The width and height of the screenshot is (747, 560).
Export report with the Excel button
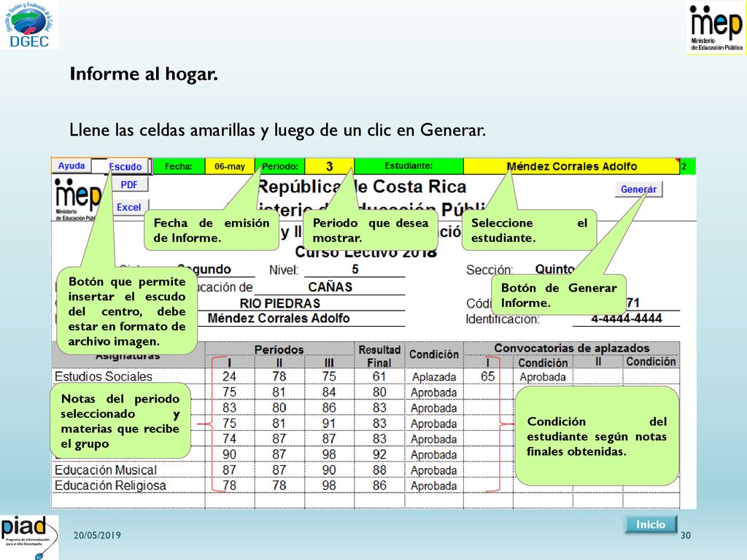129,207
